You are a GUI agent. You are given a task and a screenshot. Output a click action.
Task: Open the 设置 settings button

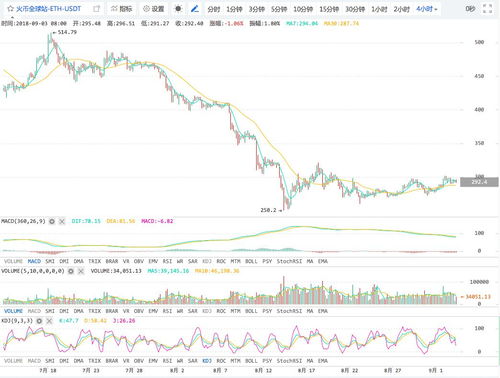(153, 9)
